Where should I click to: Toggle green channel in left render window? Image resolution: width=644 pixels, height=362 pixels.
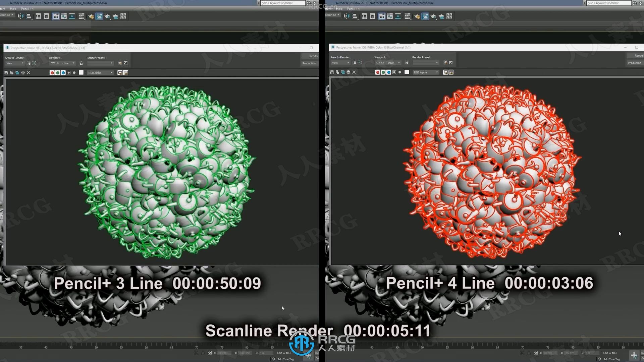point(58,73)
